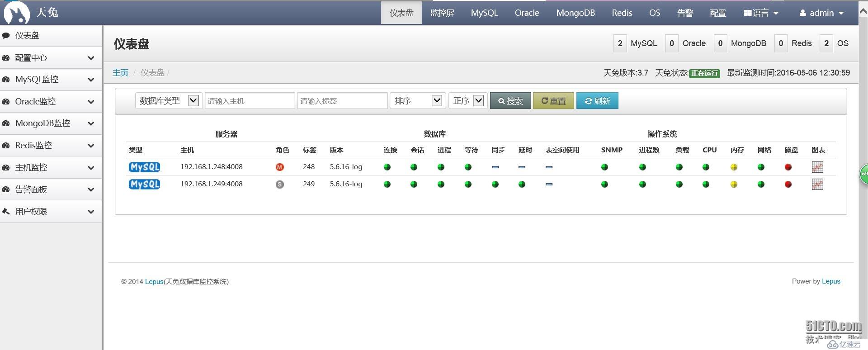Click green 延时 status for 192.168.1.249

[522, 184]
